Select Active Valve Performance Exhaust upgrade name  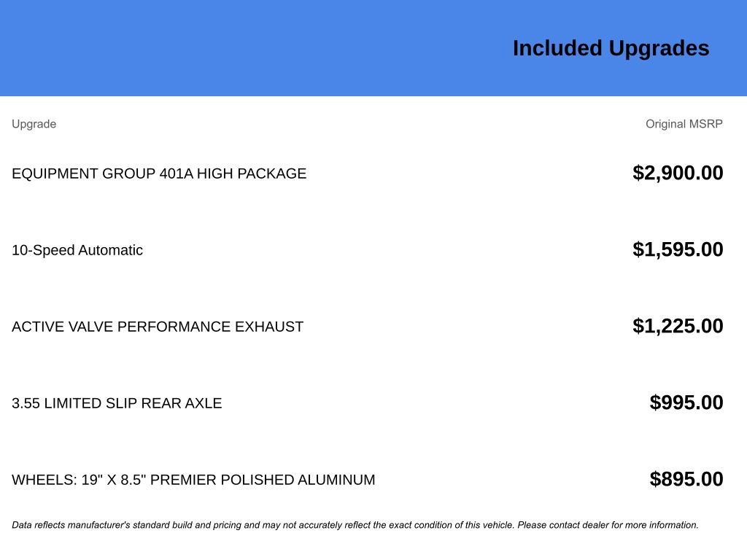tap(158, 327)
